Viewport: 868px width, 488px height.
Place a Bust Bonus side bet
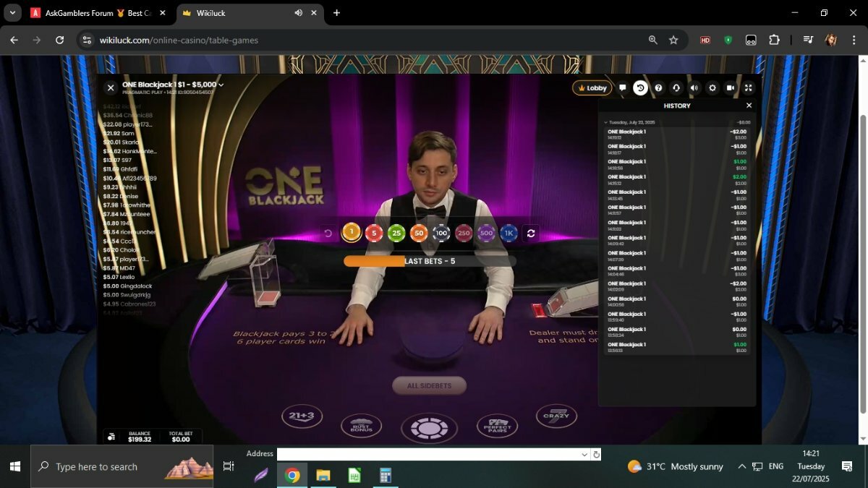click(361, 426)
